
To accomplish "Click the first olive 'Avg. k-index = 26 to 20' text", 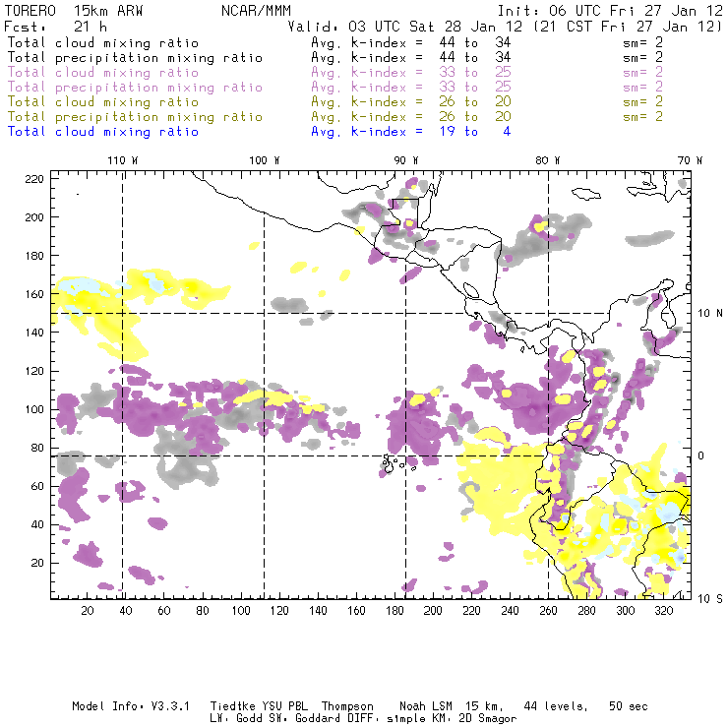I will click(x=411, y=102).
